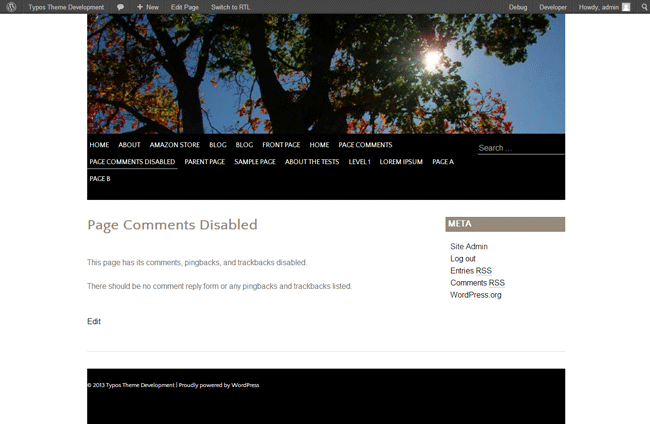The height and width of the screenshot is (424, 650).
Task: Open the Debug menu item
Action: [518, 7]
